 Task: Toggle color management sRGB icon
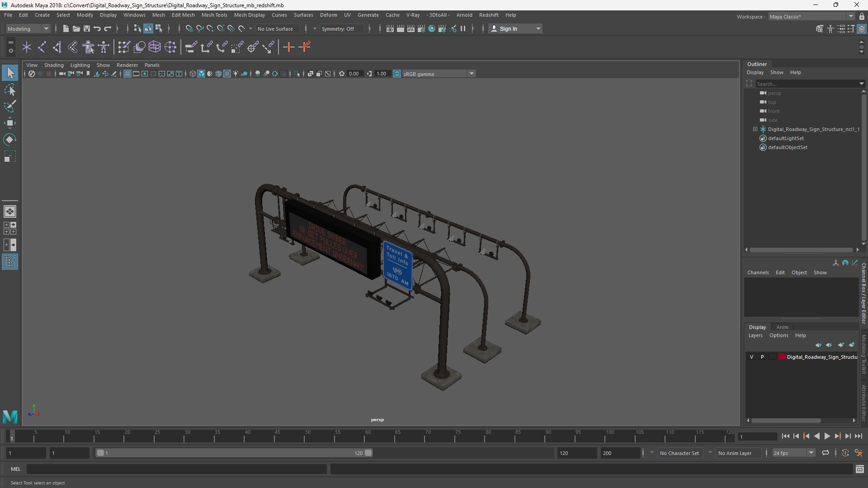click(x=397, y=74)
